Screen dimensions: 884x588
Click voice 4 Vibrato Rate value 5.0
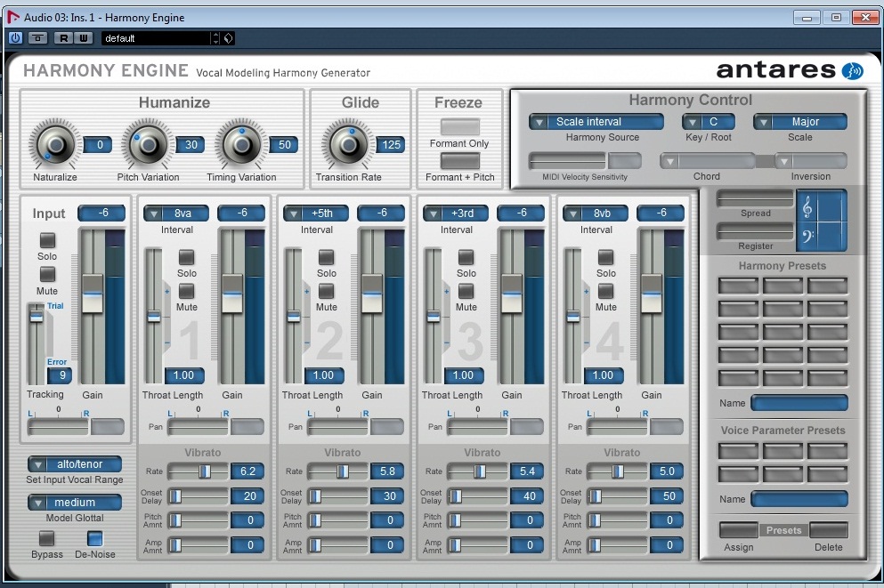click(667, 471)
